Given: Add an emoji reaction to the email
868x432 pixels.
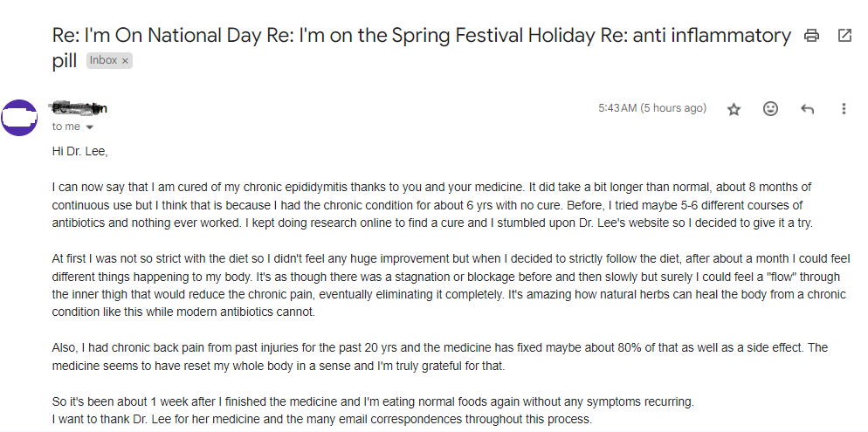Looking at the screenshot, I should [x=770, y=108].
